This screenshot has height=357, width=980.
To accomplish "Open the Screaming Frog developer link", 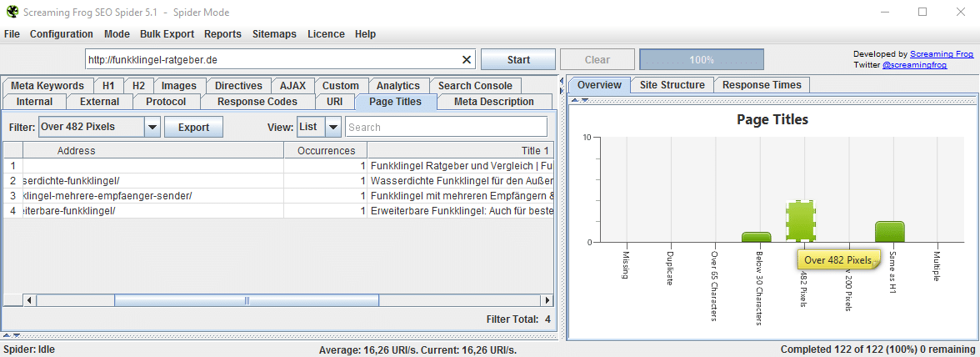I will click(942, 54).
